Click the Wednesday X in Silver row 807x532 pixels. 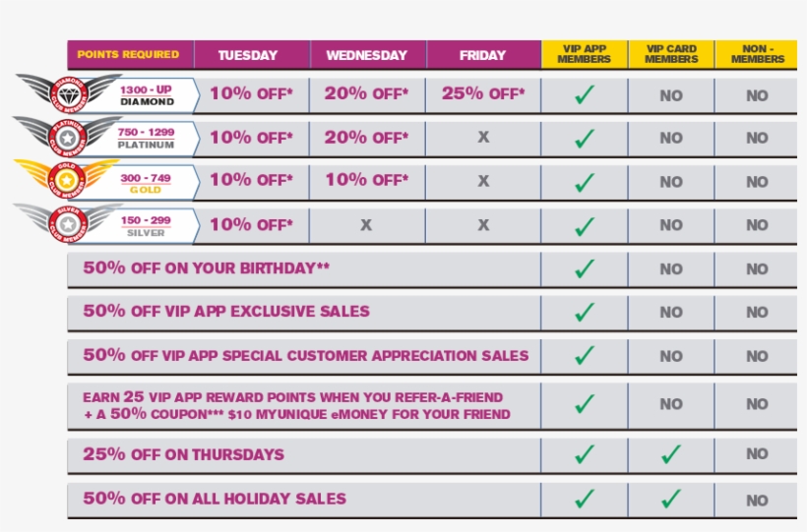pos(366,224)
